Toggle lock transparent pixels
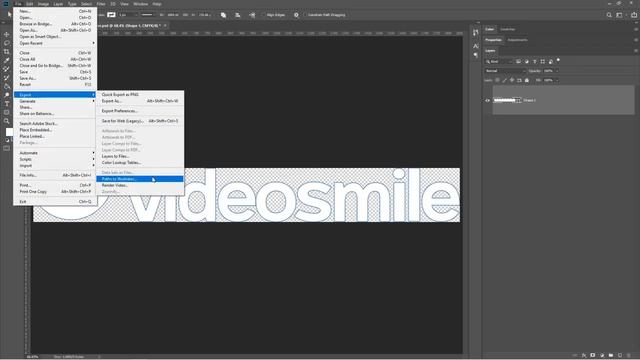The image size is (640, 360). click(x=497, y=80)
